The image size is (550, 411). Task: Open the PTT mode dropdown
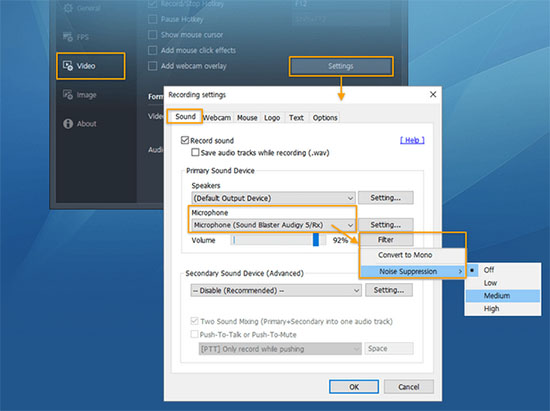coord(280,349)
